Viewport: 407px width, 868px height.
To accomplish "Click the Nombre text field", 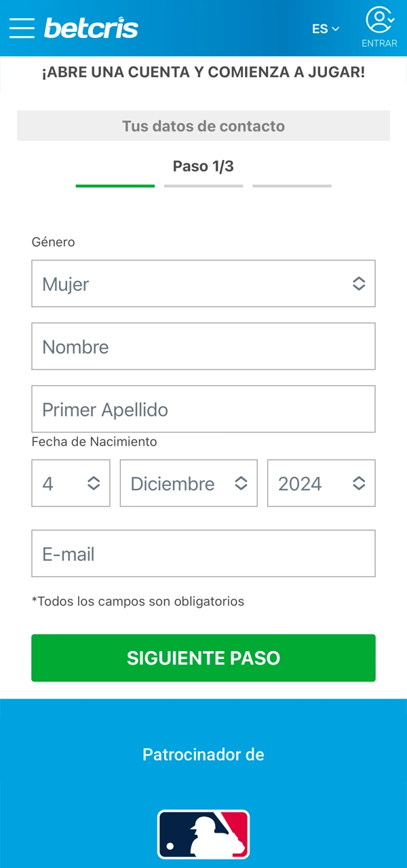I will (x=203, y=346).
